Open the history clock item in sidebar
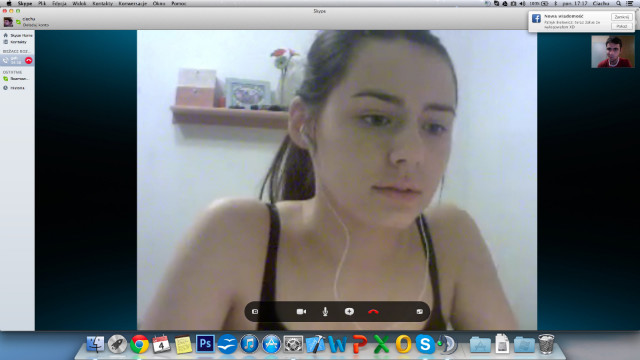The width and height of the screenshot is (640, 360). click(14, 88)
